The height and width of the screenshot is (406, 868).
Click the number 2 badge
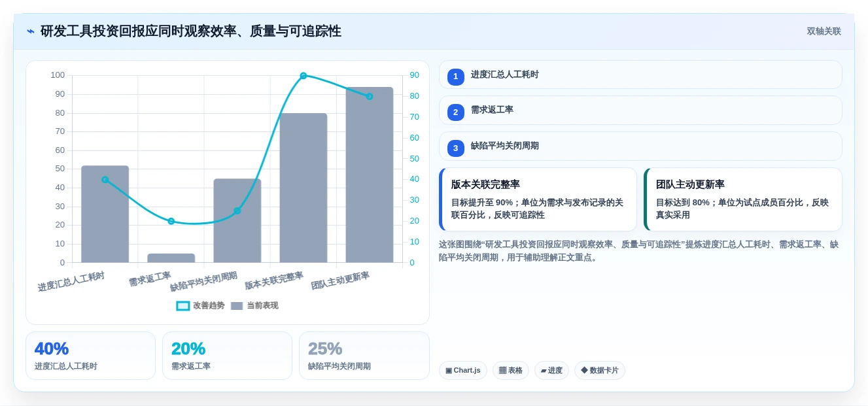[456, 112]
